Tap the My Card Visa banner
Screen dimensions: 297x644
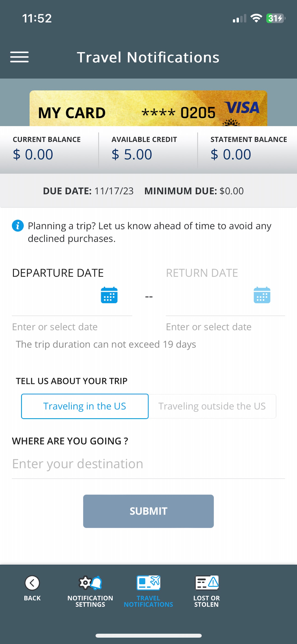(x=148, y=108)
